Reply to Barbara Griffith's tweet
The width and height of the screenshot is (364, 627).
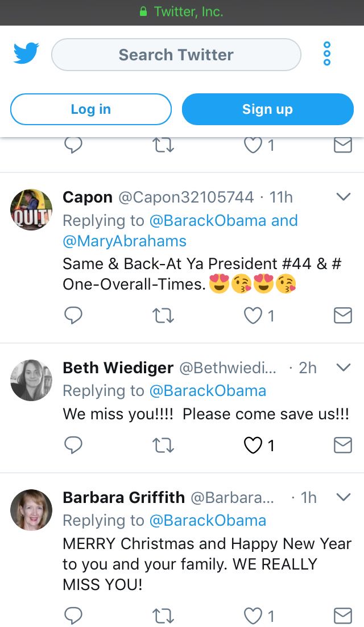[73, 616]
